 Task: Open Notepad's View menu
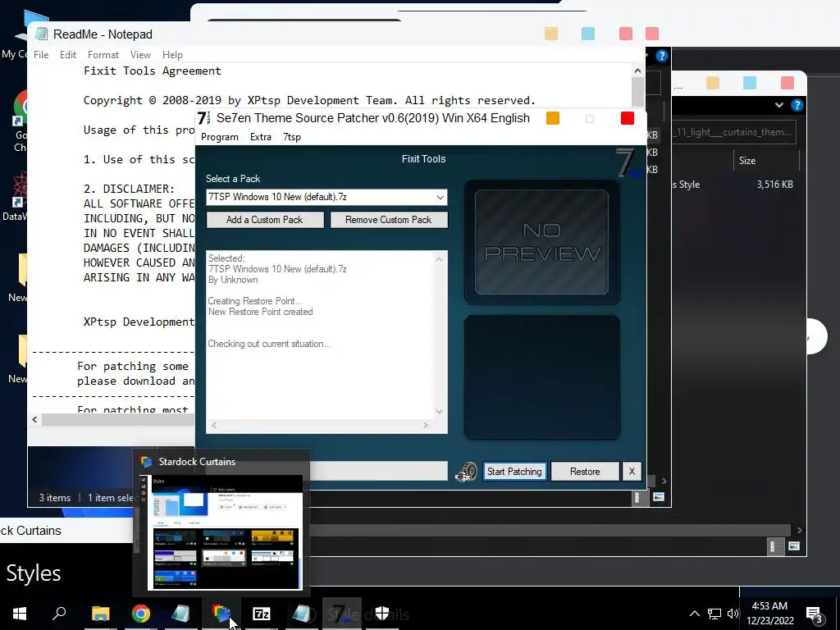140,55
